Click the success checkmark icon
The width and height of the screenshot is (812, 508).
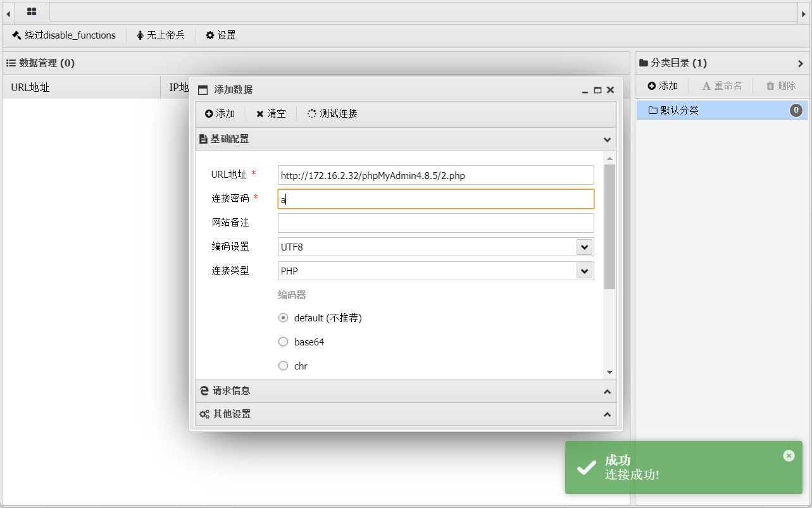point(587,468)
